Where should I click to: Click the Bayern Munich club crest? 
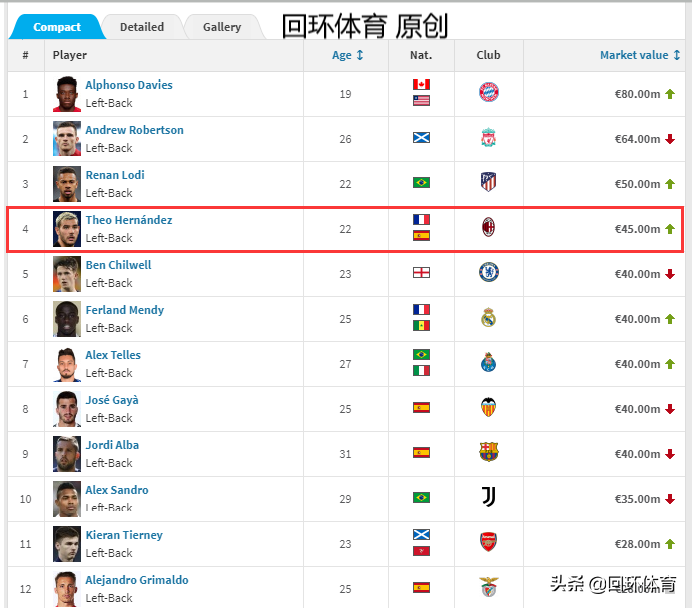(x=489, y=92)
